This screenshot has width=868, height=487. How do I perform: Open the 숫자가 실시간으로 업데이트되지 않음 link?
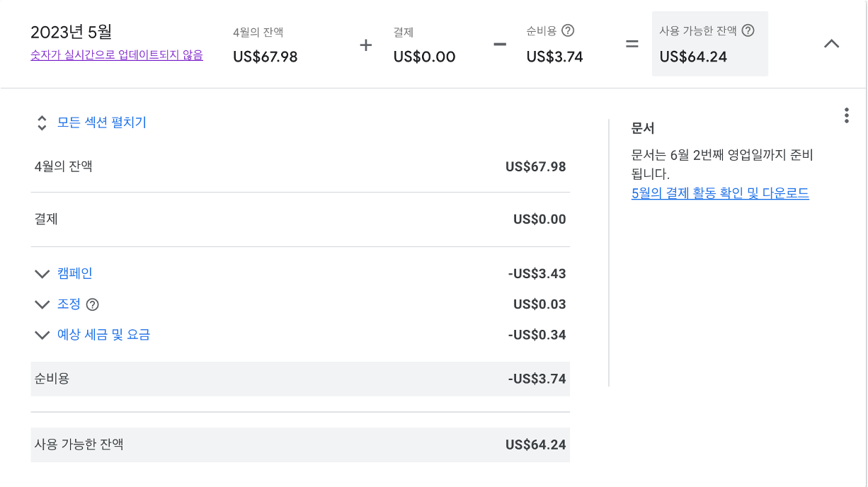(117, 55)
